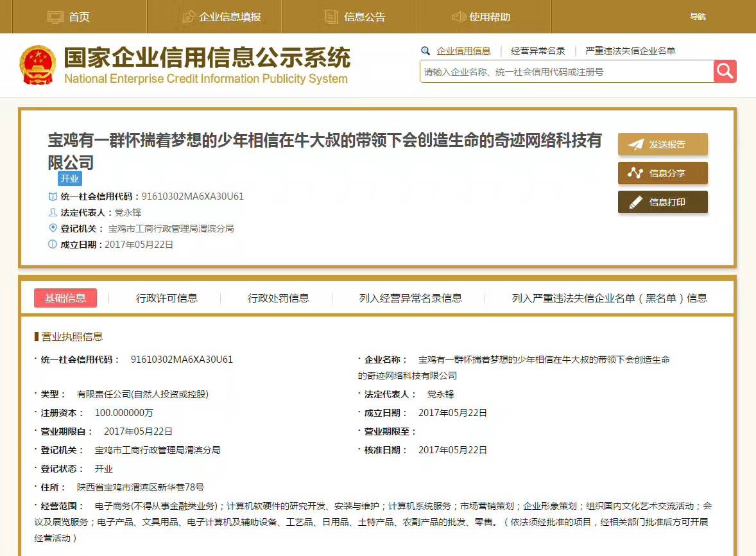
Task: Click the document icon beside 信息公告
Action: [x=331, y=17]
